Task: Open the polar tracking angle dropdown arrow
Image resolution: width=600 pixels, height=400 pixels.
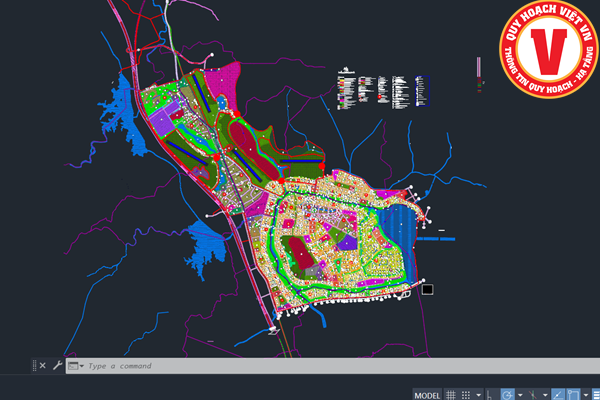Action: pyautogui.click(x=520, y=394)
